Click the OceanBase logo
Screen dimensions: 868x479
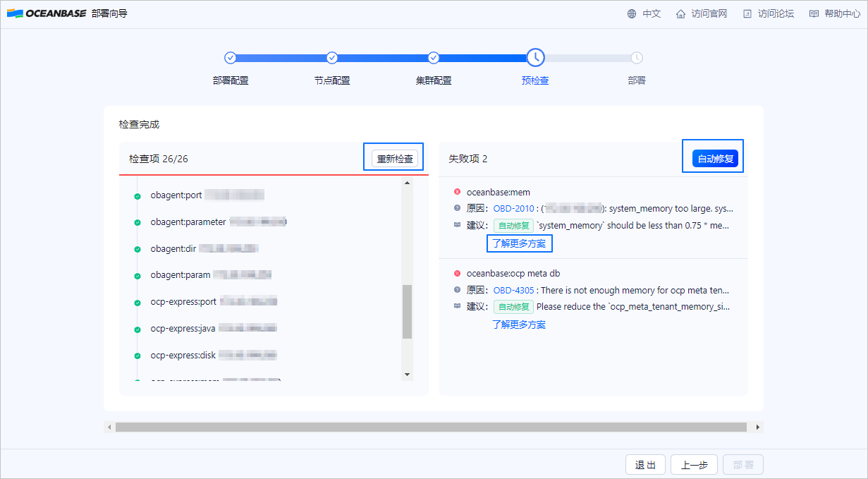(x=46, y=13)
